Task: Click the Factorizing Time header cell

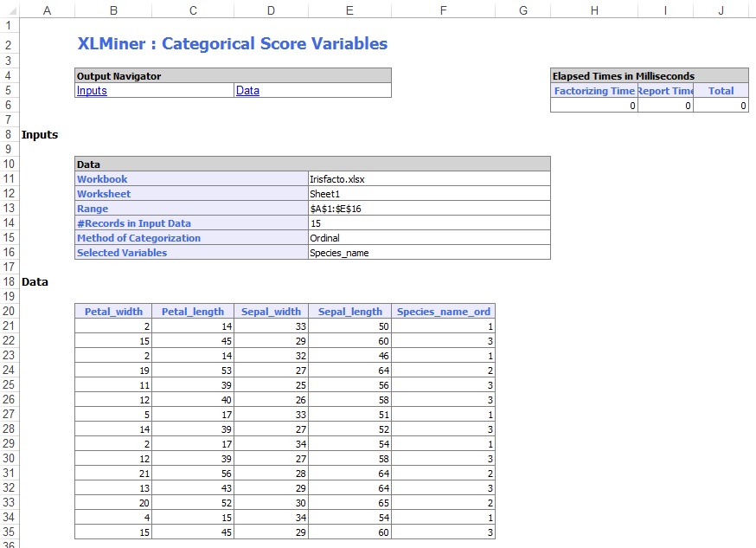Action: click(593, 91)
